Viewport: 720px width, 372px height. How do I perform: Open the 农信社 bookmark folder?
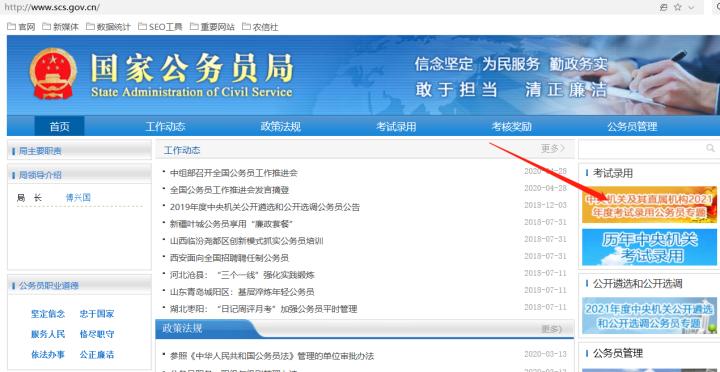[x=260, y=27]
